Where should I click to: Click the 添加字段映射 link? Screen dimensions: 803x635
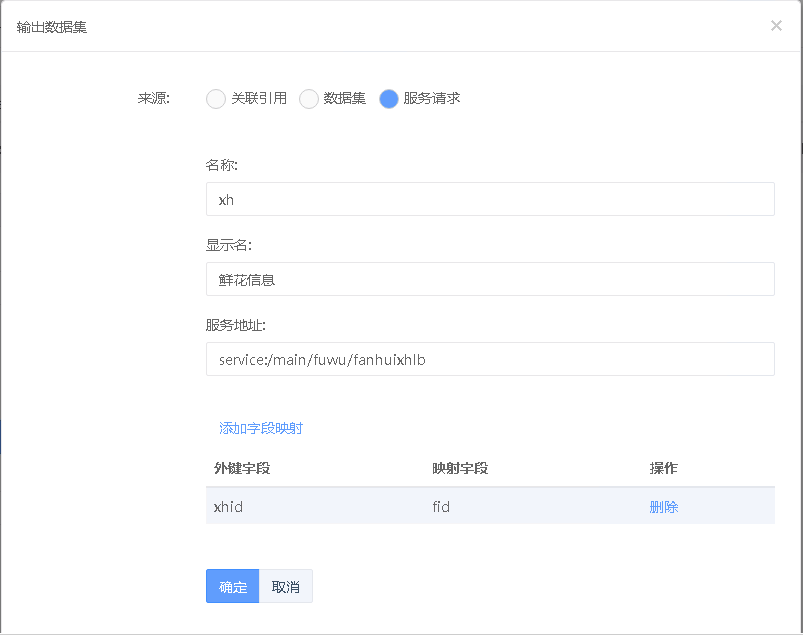pos(261,428)
